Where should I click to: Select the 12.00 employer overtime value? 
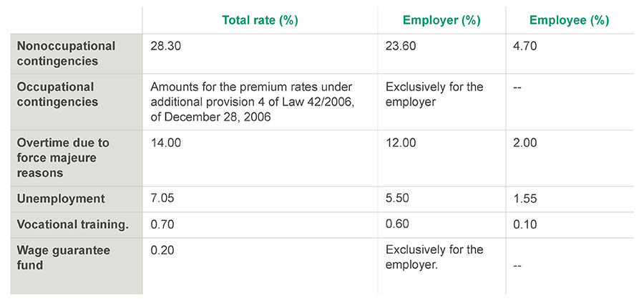click(x=401, y=143)
